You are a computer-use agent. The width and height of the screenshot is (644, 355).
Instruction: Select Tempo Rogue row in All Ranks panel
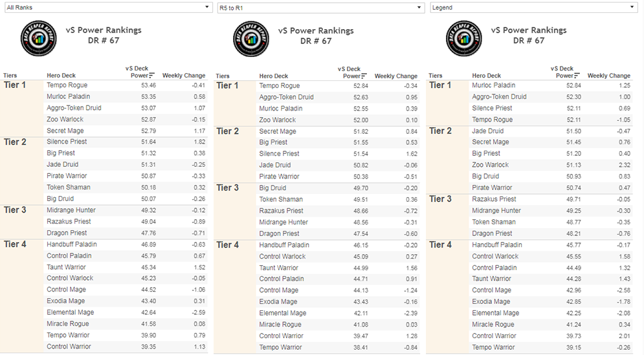point(126,85)
